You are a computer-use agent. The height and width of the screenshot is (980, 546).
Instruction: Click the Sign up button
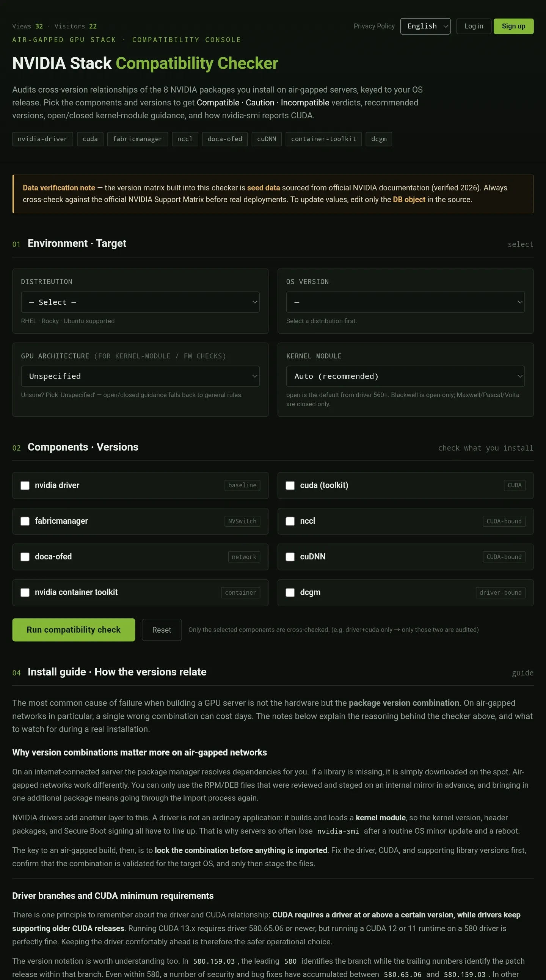pos(513,26)
